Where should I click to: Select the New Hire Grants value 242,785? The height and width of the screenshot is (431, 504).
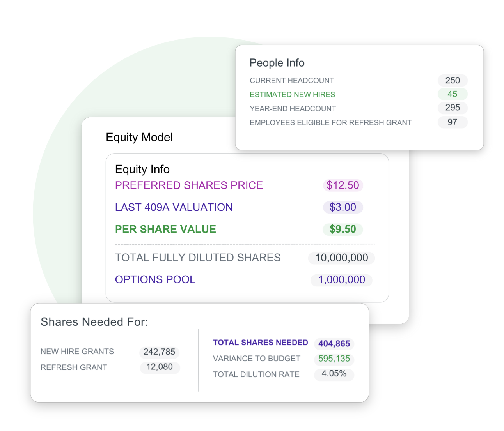pyautogui.click(x=159, y=352)
